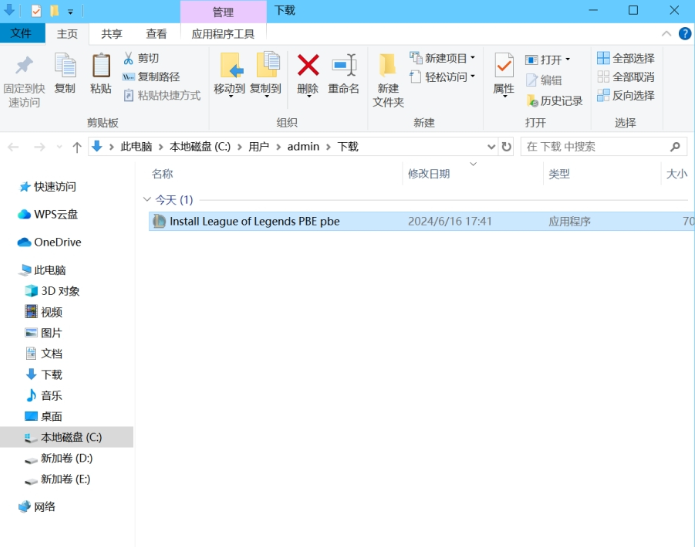The image size is (697, 547).
Task: Click the Edit (编辑) ribbon item
Action: 544,80
